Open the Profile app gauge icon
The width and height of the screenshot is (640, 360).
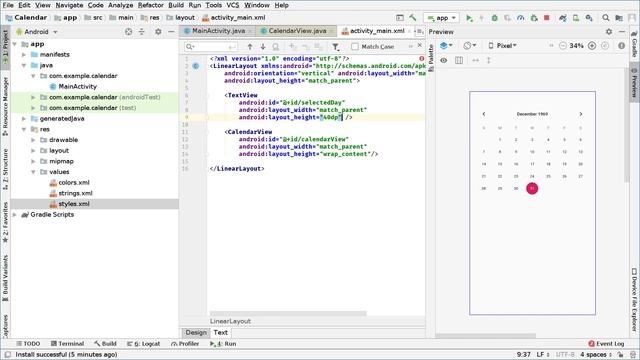point(520,18)
